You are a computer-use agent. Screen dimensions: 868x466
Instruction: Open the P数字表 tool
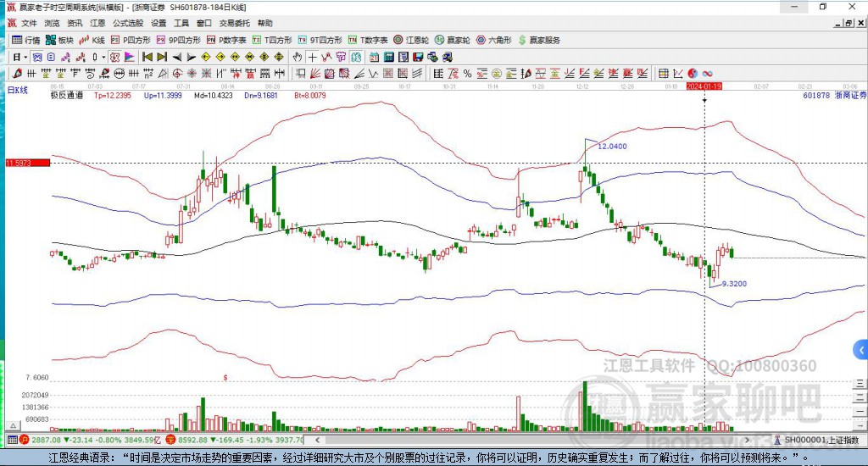coord(226,40)
